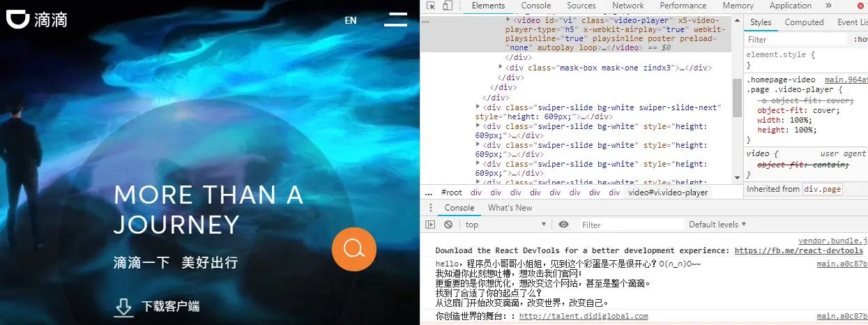Image resolution: width=868 pixels, height=325 pixels.
Task: Click the Styles Filter field
Action: click(796, 40)
